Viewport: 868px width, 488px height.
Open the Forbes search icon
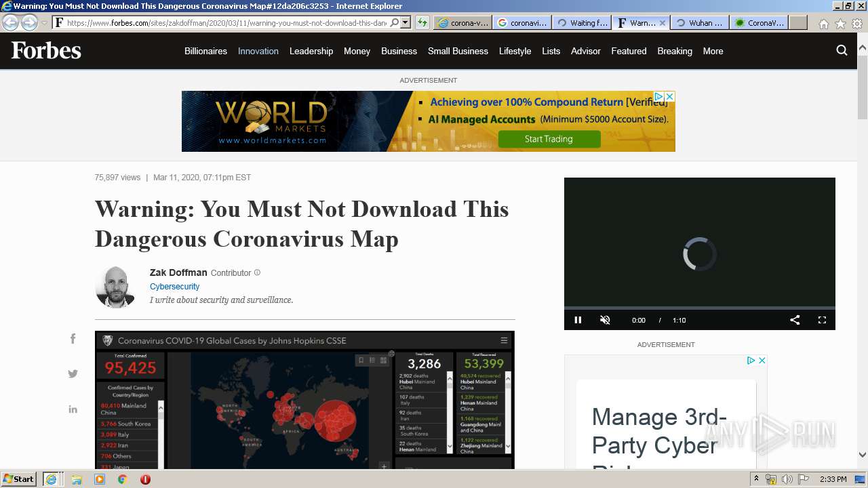842,50
